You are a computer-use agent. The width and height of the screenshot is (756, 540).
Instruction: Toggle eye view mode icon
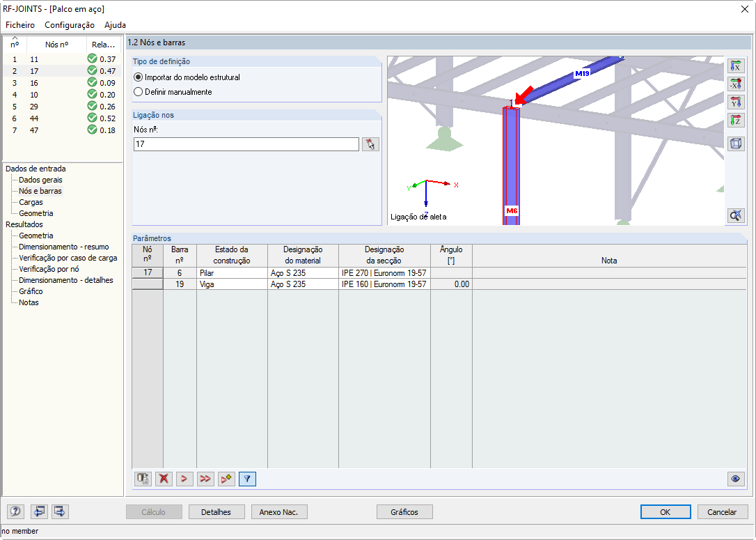pos(735,479)
